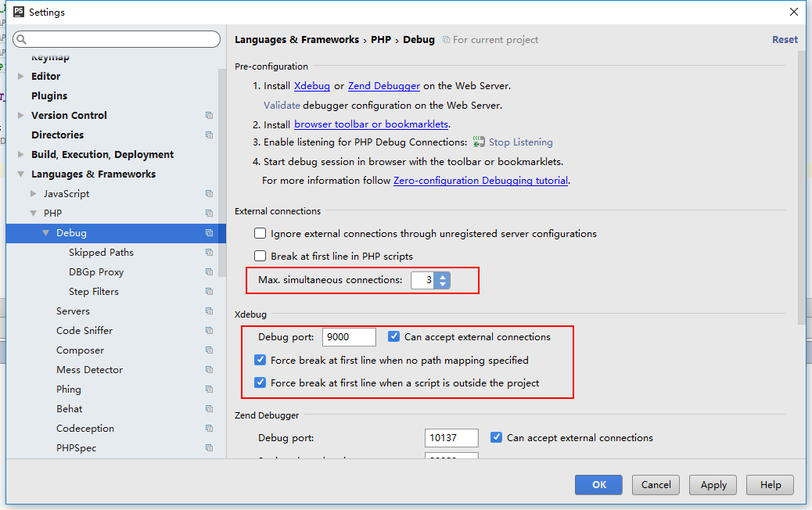Viewport: 812px width, 510px height.
Task: Toggle Force break when no path mapping specified
Action: tap(260, 360)
